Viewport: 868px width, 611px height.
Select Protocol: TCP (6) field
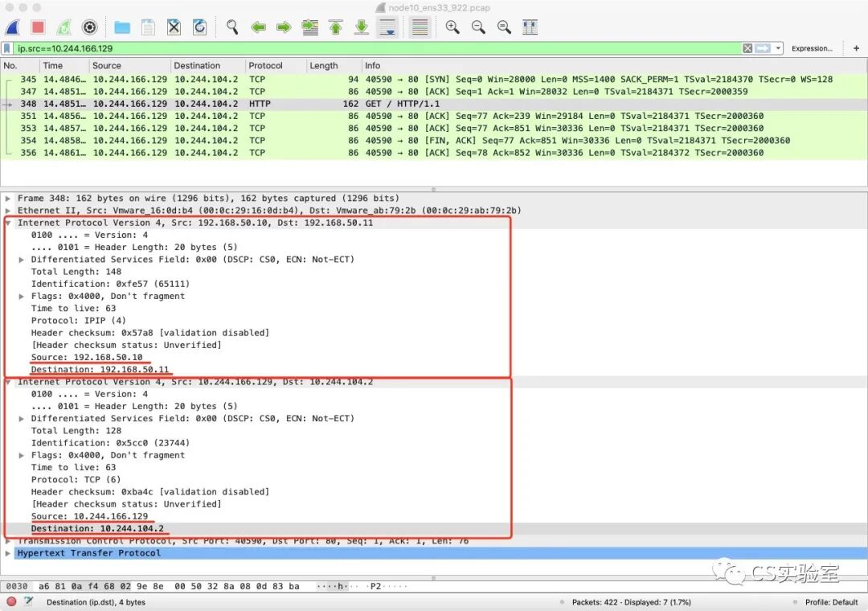76,479
